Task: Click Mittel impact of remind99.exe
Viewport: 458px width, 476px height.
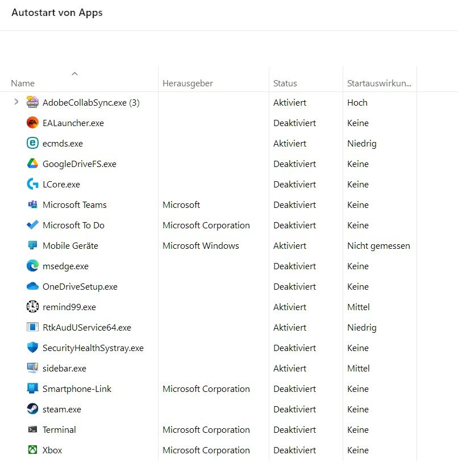Action: (x=359, y=307)
